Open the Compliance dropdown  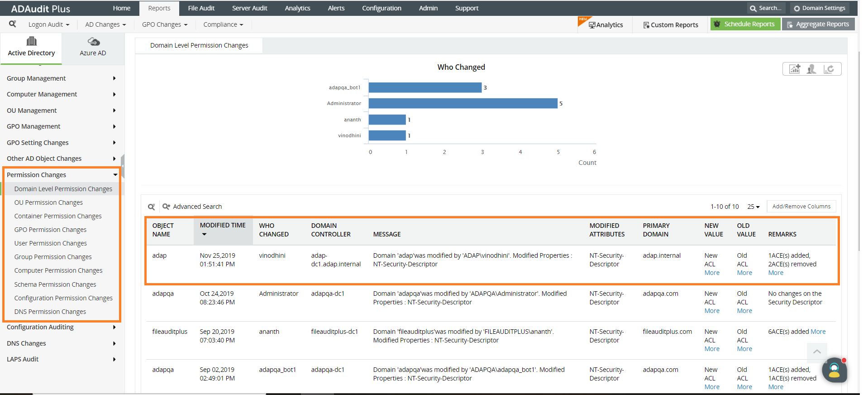223,24
